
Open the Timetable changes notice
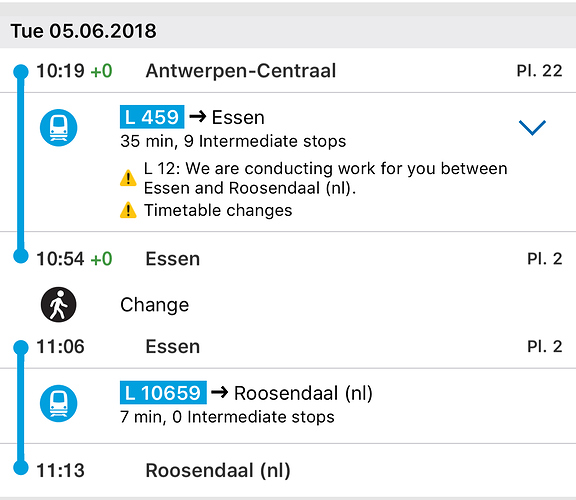pos(218,211)
